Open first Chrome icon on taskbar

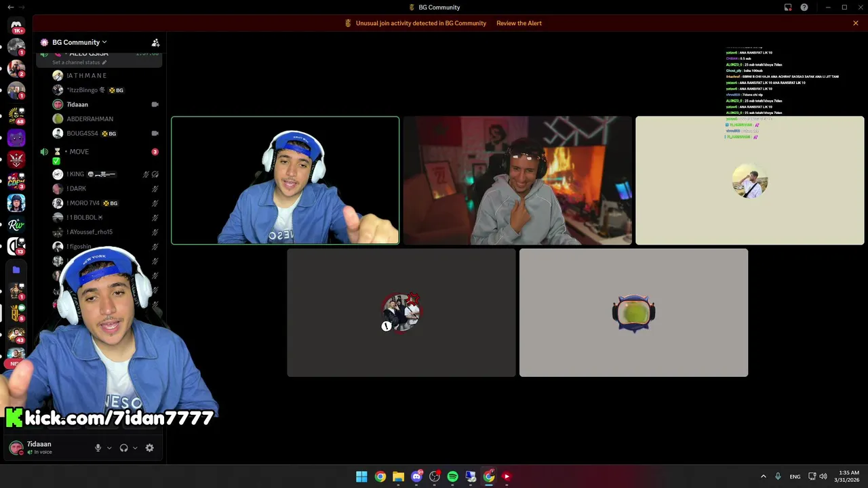pos(380,476)
